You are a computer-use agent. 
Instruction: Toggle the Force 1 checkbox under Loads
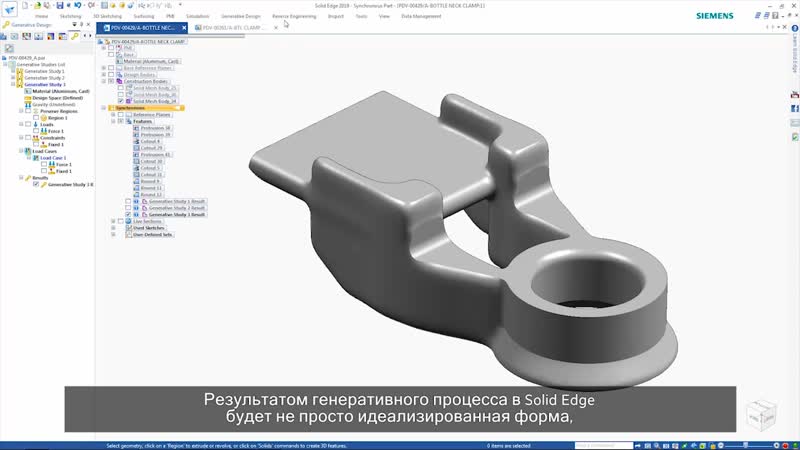click(x=36, y=131)
